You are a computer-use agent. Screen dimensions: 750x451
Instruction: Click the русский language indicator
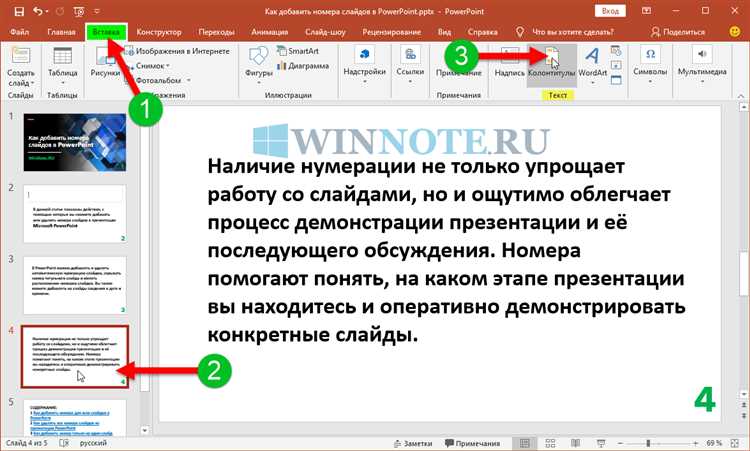point(93,443)
